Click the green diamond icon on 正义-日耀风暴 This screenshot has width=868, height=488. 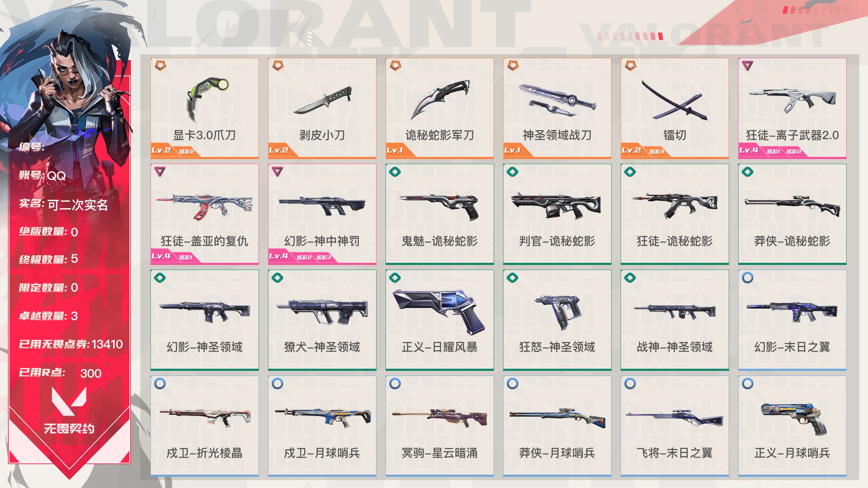[395, 278]
